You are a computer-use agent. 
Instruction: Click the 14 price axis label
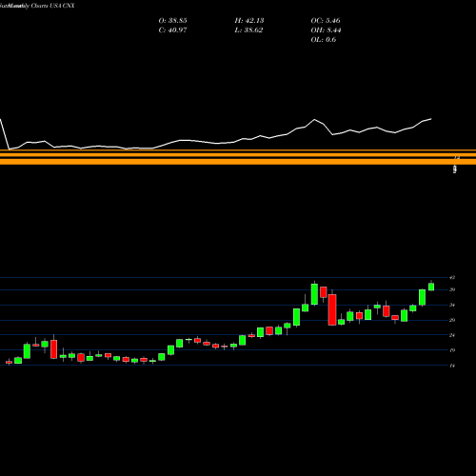click(452, 366)
